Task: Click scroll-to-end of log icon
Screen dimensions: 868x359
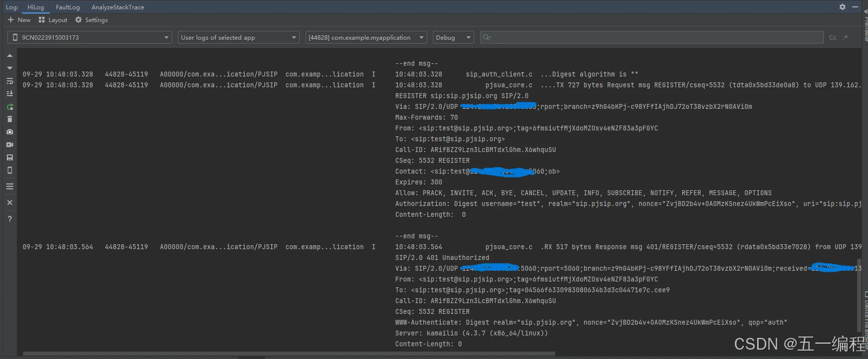Action: coord(10,94)
